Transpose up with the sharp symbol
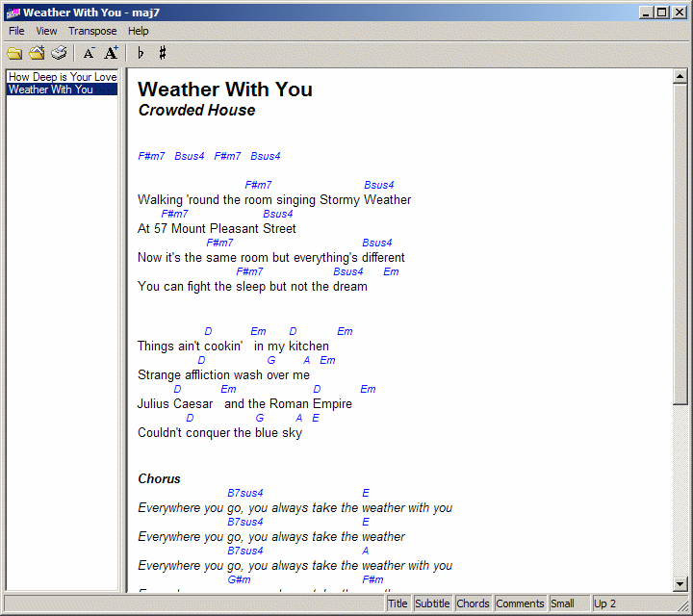693x616 pixels. coord(163,53)
